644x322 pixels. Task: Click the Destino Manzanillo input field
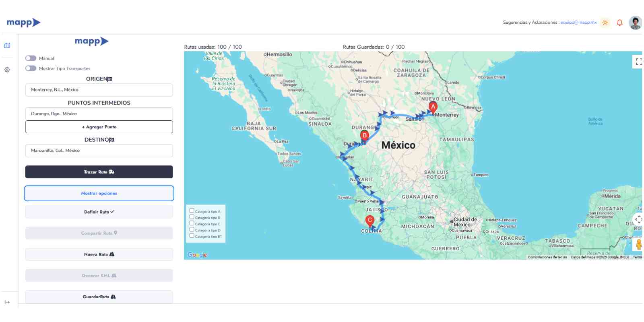[99, 151]
